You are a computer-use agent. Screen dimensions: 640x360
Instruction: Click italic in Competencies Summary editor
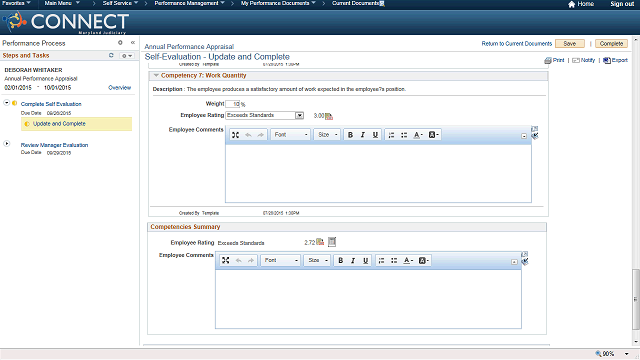(x=353, y=260)
